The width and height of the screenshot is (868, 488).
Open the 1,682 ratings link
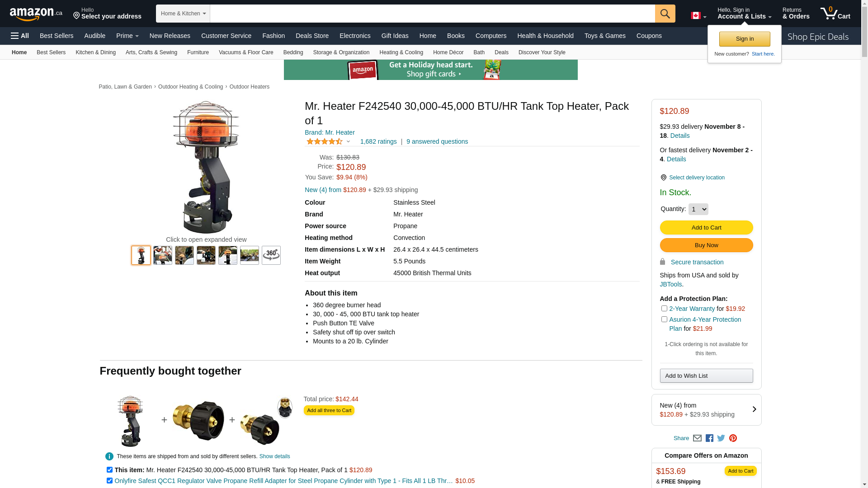tap(378, 141)
